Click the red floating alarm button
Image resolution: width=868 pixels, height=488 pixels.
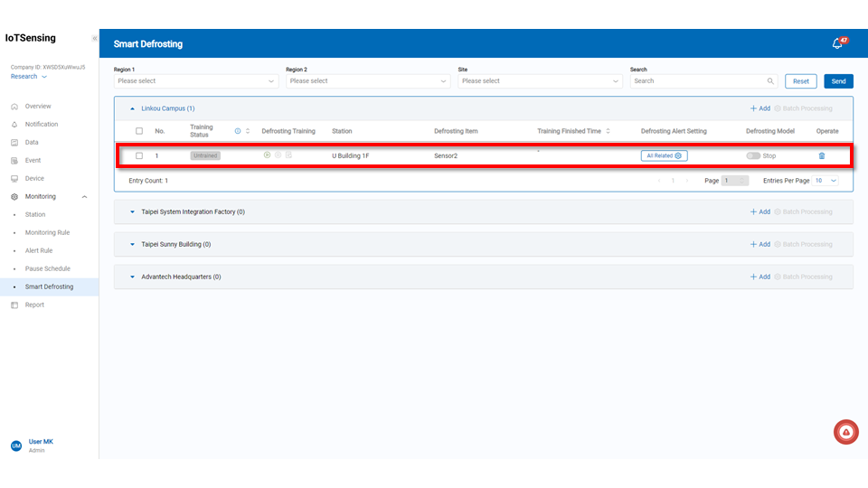click(845, 433)
